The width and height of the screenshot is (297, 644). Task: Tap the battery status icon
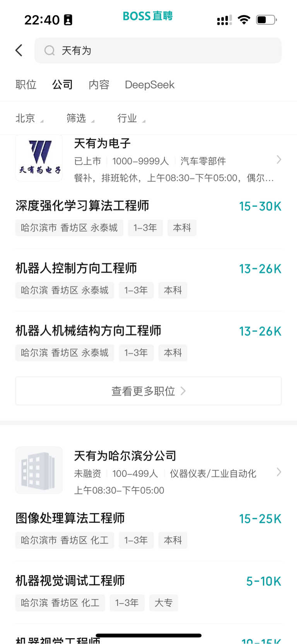tap(266, 20)
